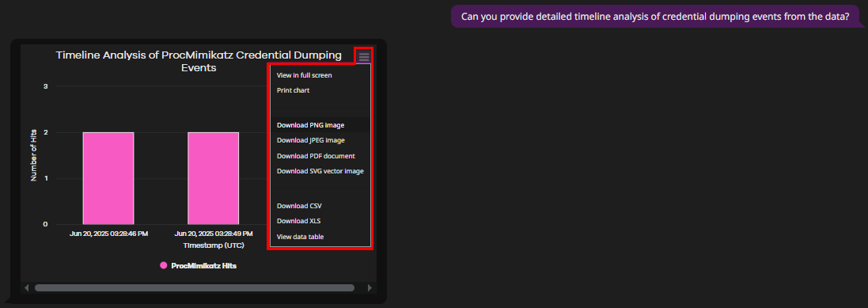The height and width of the screenshot is (308, 868).
Task: Click the chart title Timeline Analysis text
Action: pos(199,61)
